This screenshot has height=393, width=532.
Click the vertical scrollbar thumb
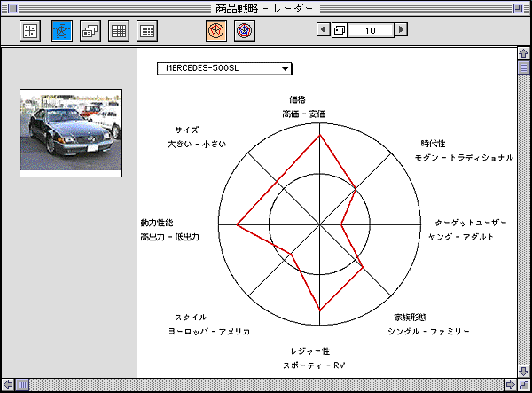click(x=523, y=67)
